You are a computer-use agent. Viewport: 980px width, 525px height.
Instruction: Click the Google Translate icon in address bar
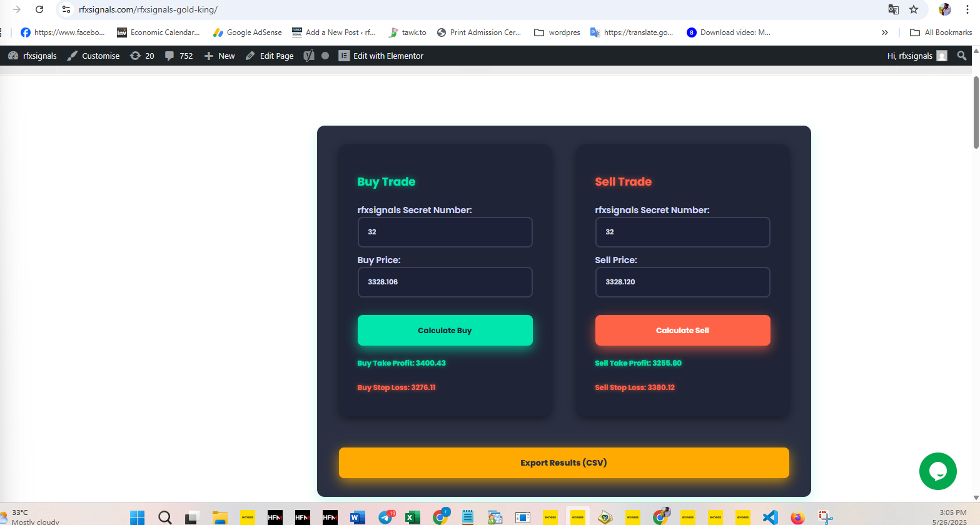[894, 9]
